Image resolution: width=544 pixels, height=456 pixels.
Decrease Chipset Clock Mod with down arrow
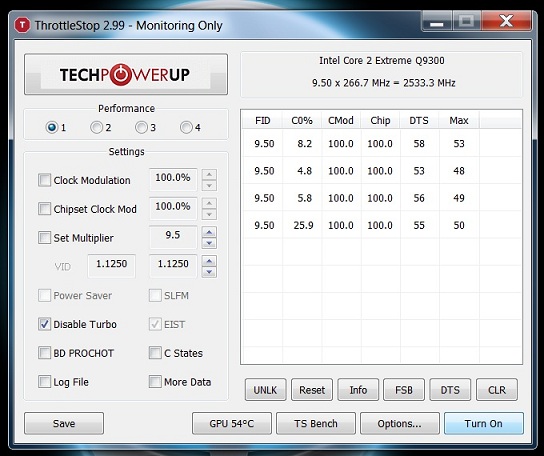pyautogui.click(x=209, y=214)
